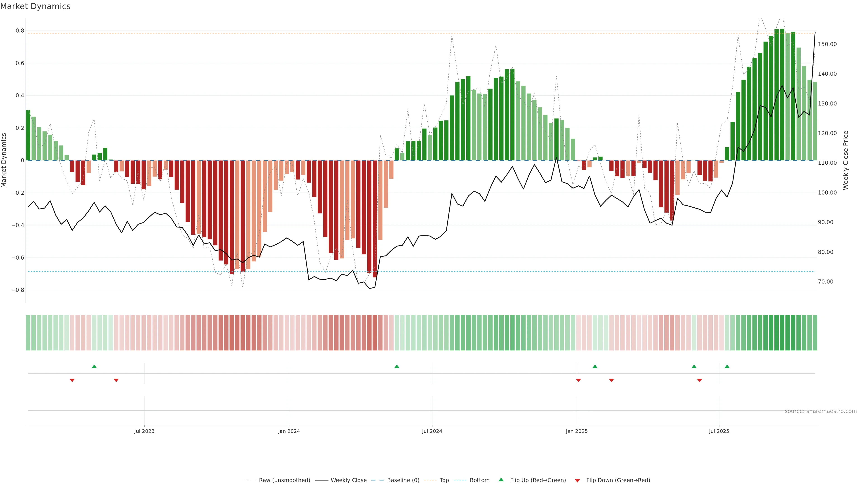
Task: Click the Flip Up legend triangle icon
Action: tap(501, 480)
